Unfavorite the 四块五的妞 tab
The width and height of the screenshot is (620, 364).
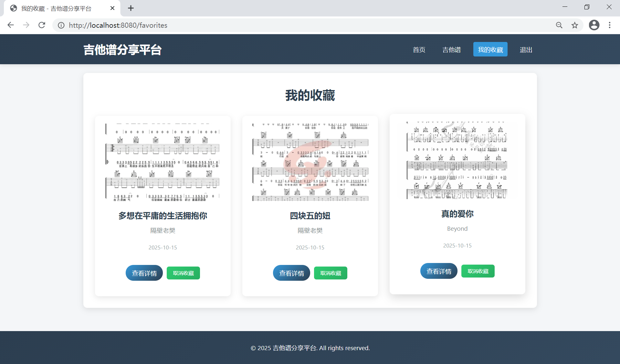(x=331, y=273)
